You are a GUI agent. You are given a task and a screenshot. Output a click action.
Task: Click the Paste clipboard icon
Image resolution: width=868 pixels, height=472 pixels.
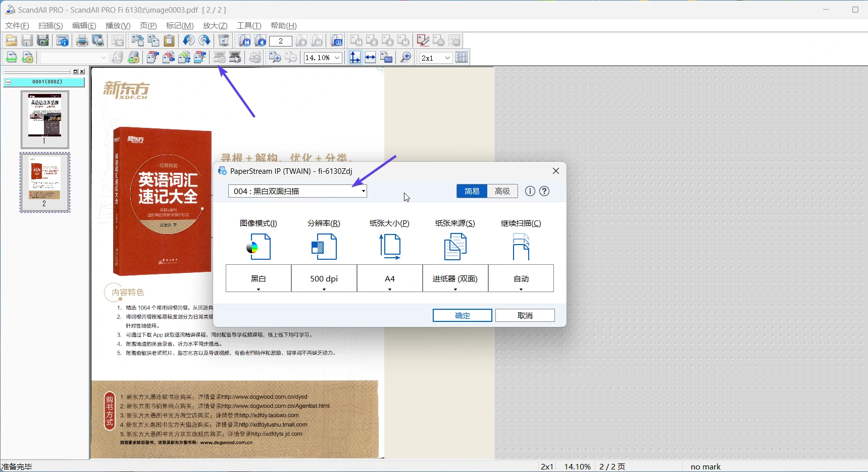pyautogui.click(x=169, y=40)
